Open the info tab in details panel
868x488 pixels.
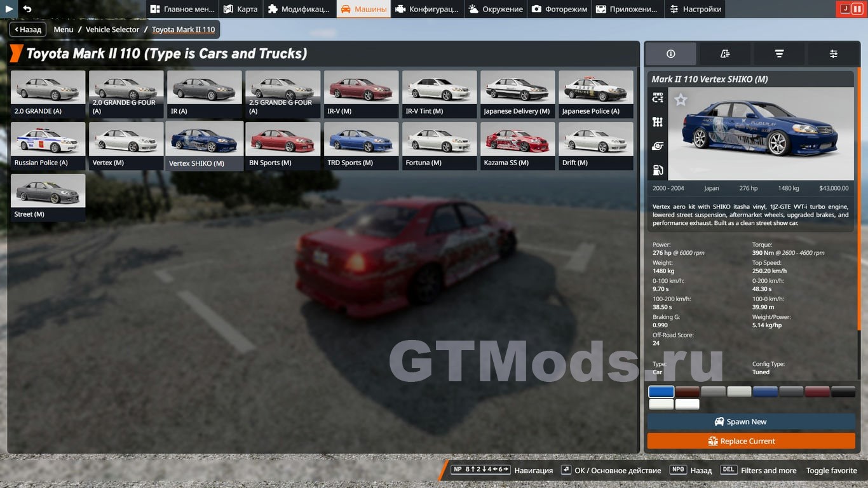click(670, 54)
